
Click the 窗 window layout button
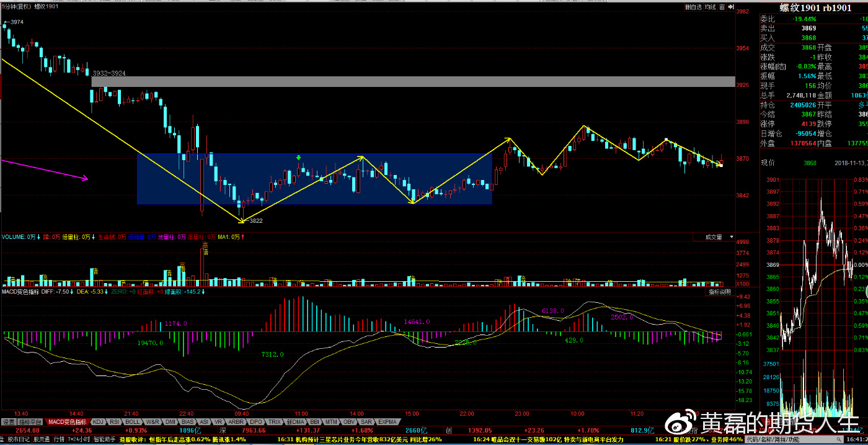(722, 7)
